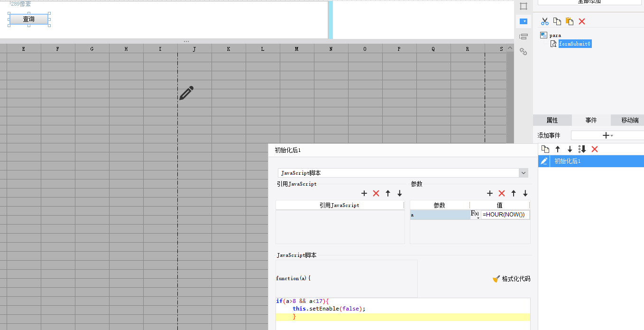The image size is (644, 330).
Task: Open the conditional attributes sidebar icon
Action: (524, 37)
